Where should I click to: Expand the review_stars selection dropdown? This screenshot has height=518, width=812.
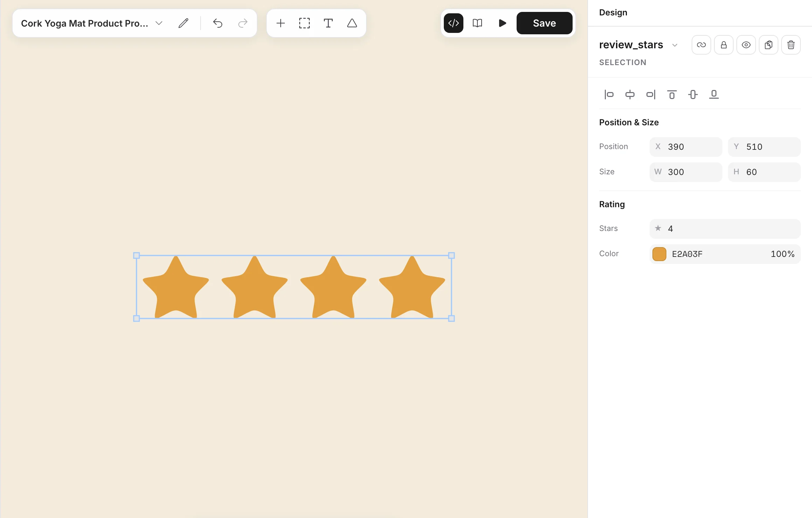675,45
